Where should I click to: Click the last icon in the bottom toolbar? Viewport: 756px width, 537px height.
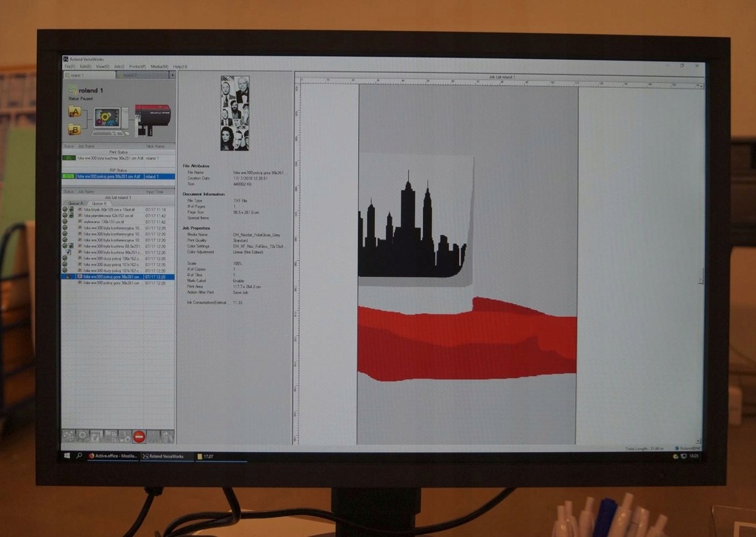167,437
